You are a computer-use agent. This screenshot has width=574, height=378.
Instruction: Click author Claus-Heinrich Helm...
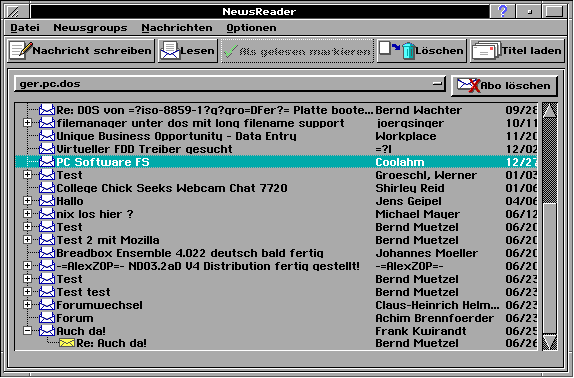pyautogui.click(x=437, y=305)
